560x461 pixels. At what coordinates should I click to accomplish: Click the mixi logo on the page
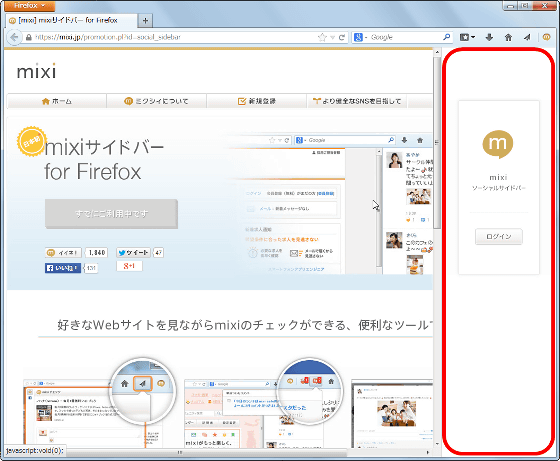pos(36,71)
